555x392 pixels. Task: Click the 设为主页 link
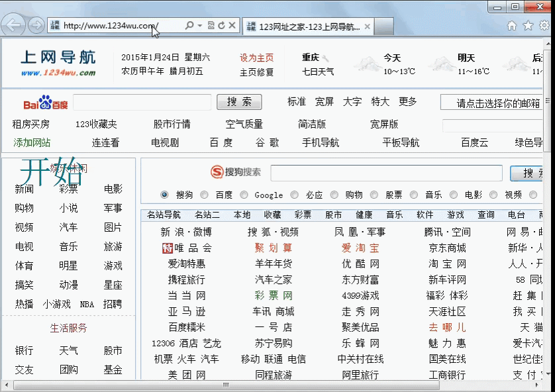pos(256,58)
